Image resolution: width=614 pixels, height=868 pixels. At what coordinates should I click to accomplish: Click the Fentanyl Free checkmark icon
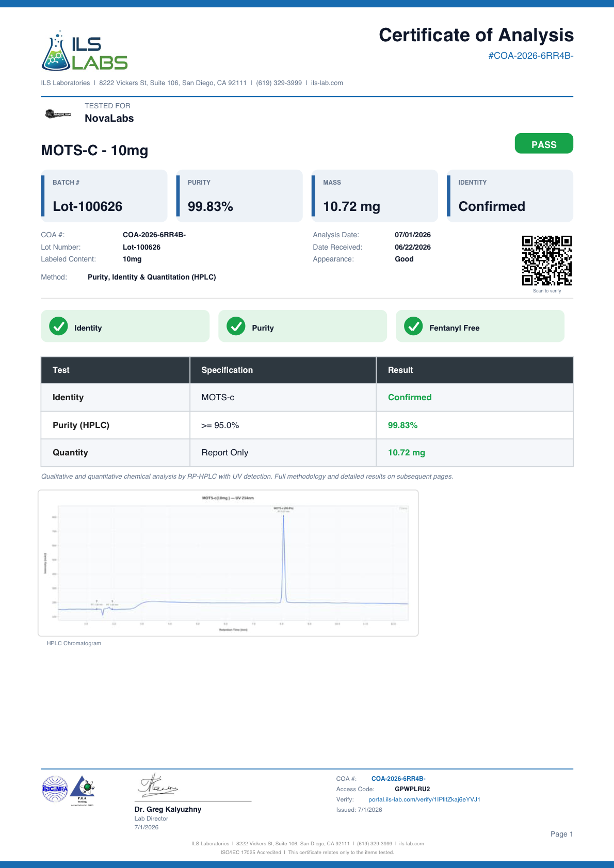tap(413, 326)
